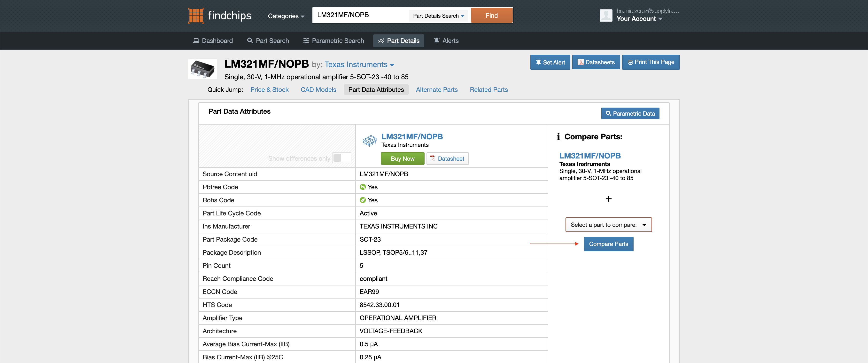The width and height of the screenshot is (868, 363).
Task: Click the Reach Compliance Code label
Action: [238, 279]
